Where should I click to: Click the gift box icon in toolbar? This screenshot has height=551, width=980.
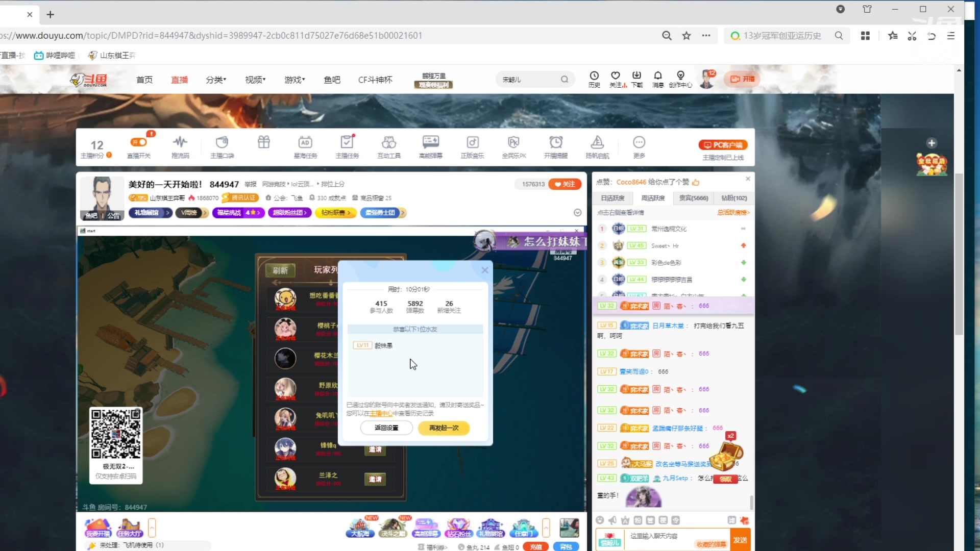point(264,142)
